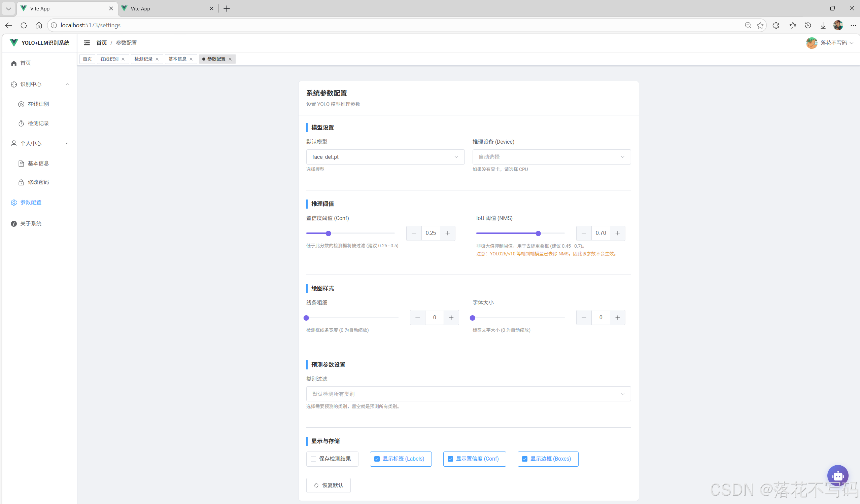Image resolution: width=860 pixels, height=504 pixels.
Task: Toggle 显示边框 (Boxes) checkbox
Action: 524,459
